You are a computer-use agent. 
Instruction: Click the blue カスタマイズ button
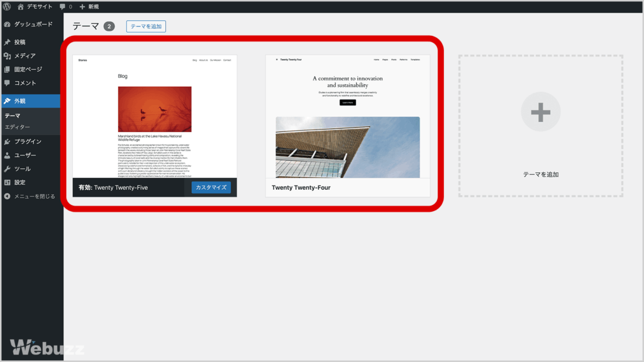[211, 187]
